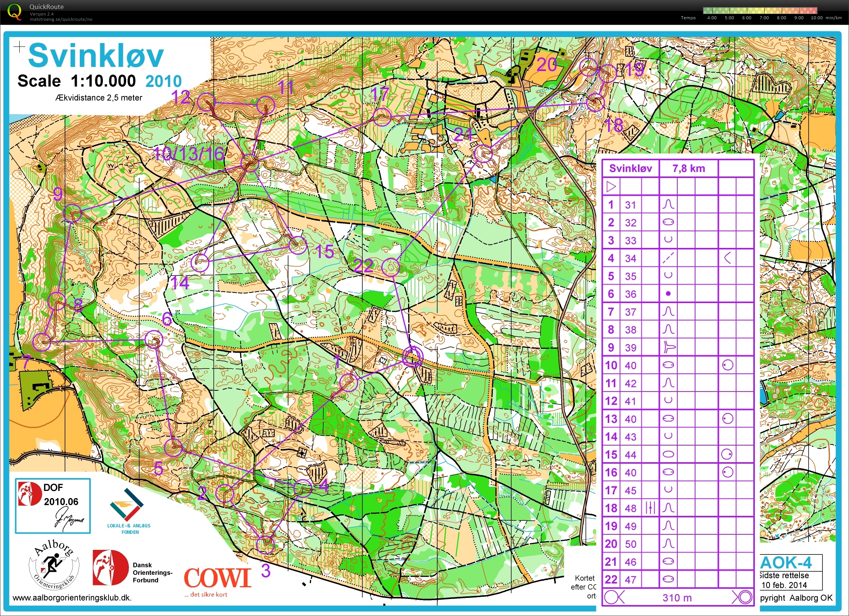This screenshot has width=849, height=616.
Task: Click the www.aalborgorienteringsklub.dk link text
Action: [x=72, y=598]
